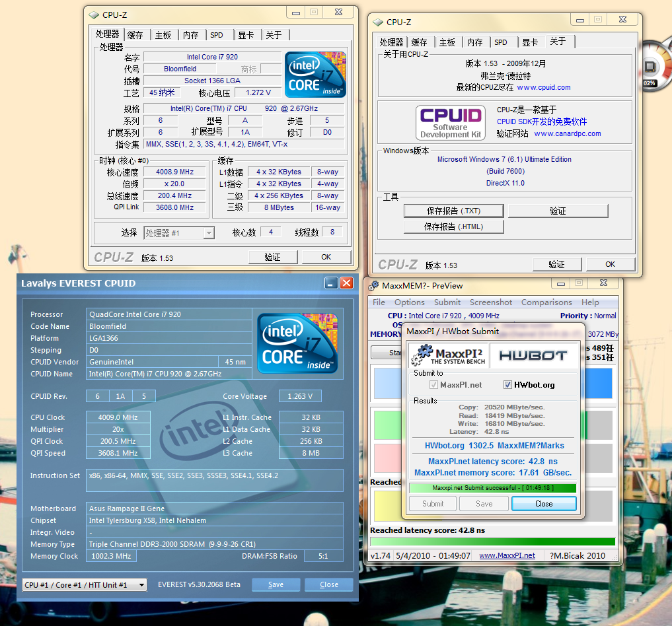672x626 pixels.
Task: Click the Maxxpi.net Submit successful progress bar
Action: pos(493,488)
